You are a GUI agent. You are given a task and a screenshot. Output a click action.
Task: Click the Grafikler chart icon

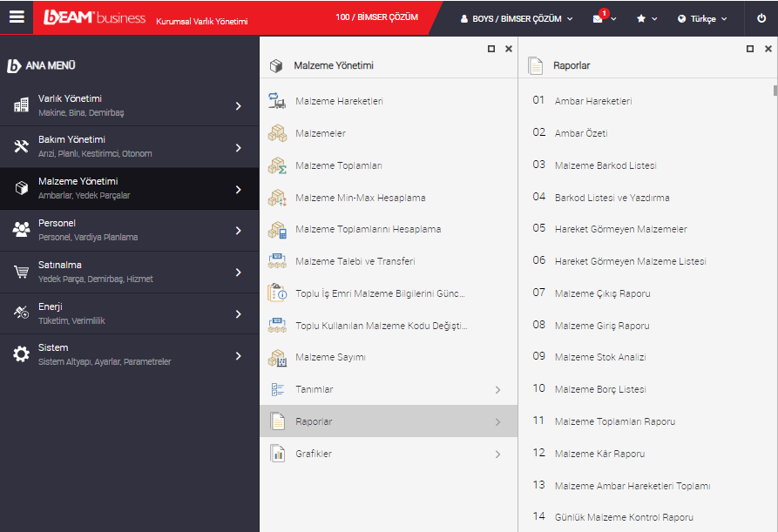[277, 454]
